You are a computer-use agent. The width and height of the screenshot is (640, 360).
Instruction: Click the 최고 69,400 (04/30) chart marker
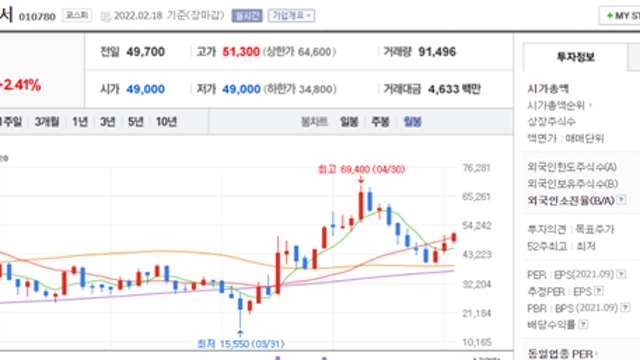(x=361, y=169)
